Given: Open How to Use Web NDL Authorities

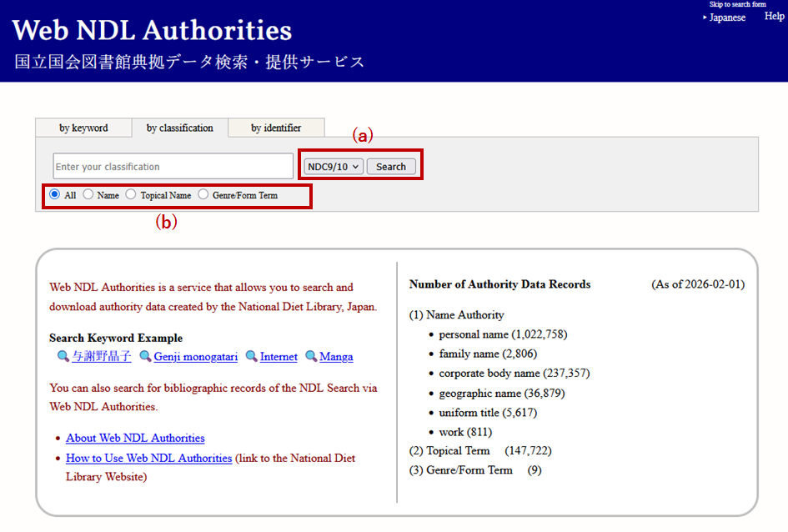Looking at the screenshot, I should click(148, 458).
